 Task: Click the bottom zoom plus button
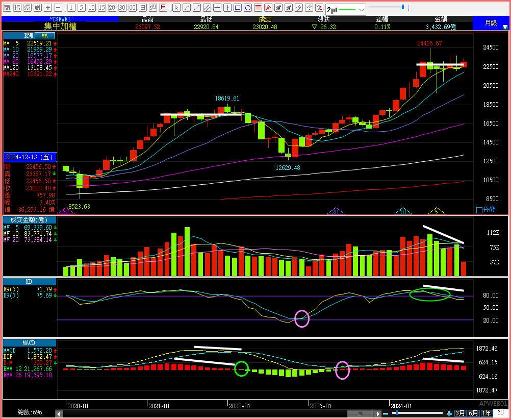(x=449, y=414)
